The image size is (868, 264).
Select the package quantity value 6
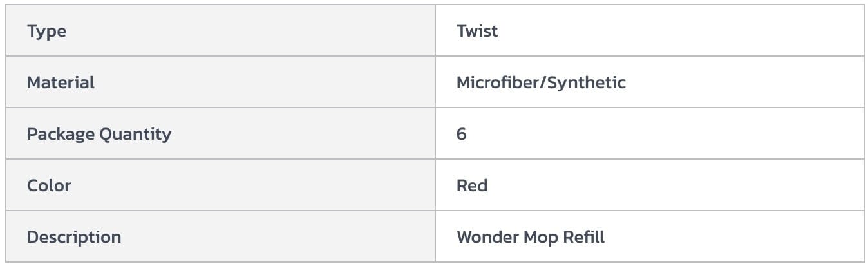(462, 134)
